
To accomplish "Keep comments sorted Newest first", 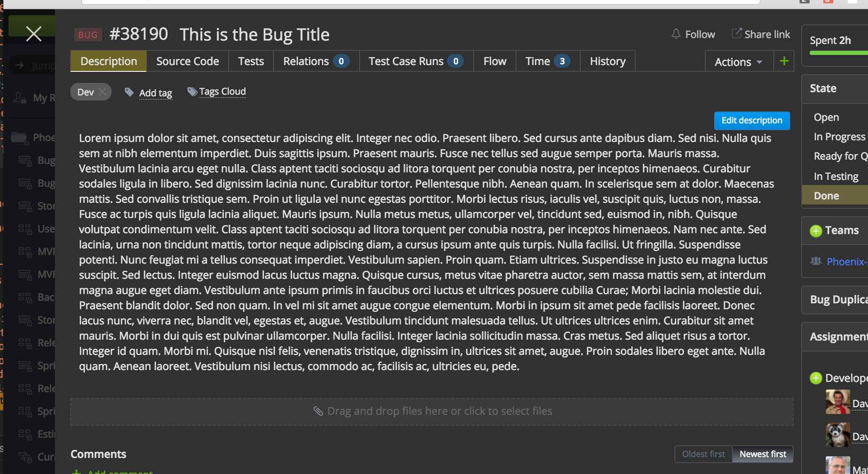I will pos(763,454).
